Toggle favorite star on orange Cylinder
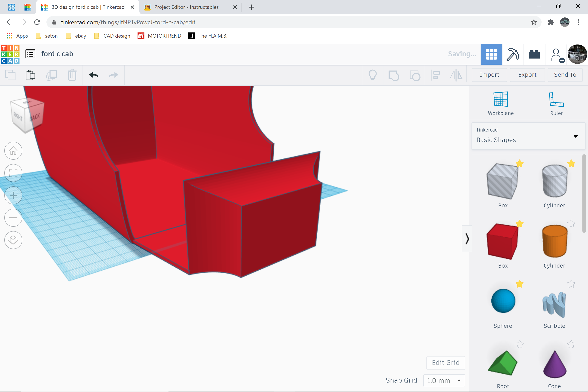Viewport: 588px width, 392px height. coord(571,224)
